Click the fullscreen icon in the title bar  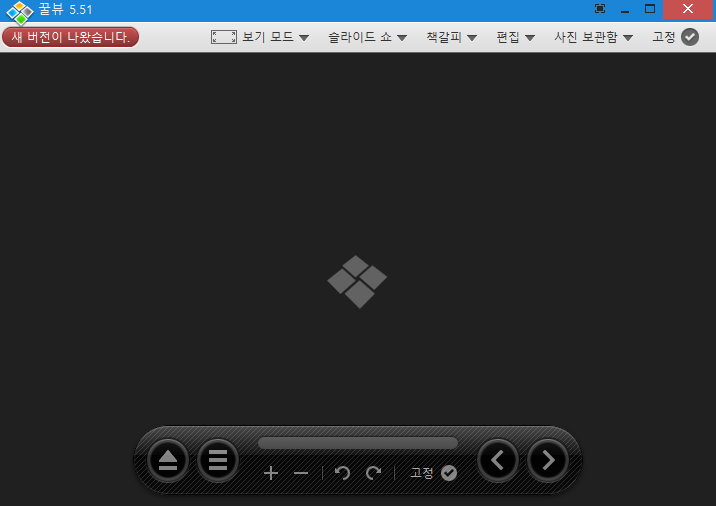point(600,9)
